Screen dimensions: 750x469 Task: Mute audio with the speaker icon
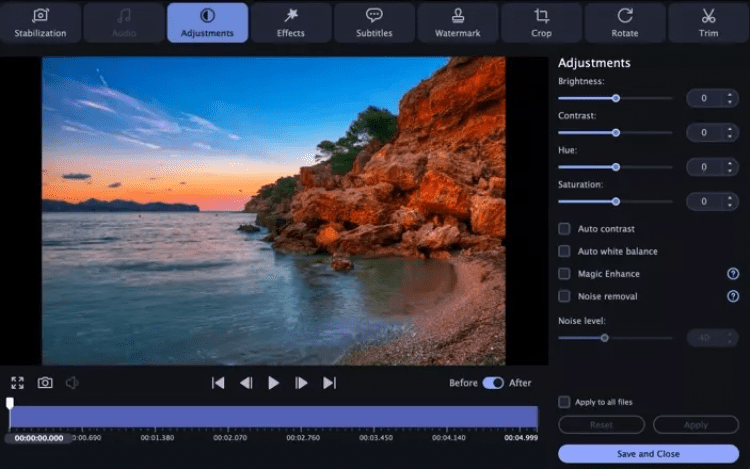point(72,383)
